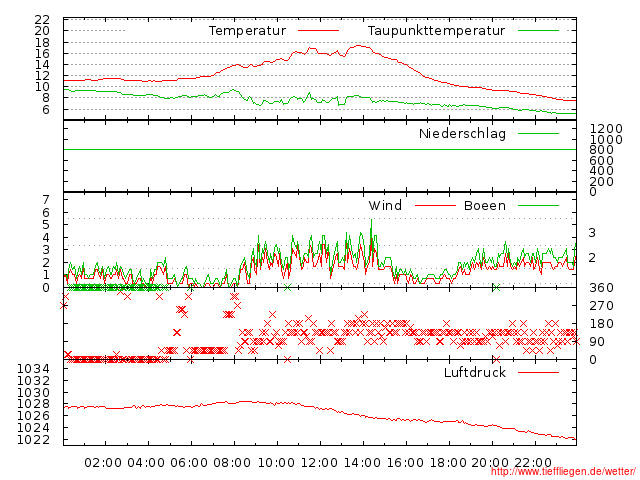Click the 800 precipitation axis value

[x=601, y=150]
